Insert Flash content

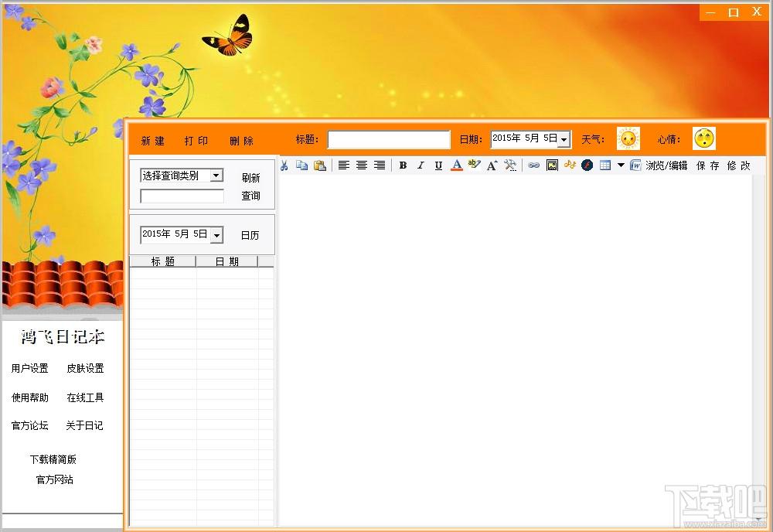click(x=587, y=165)
